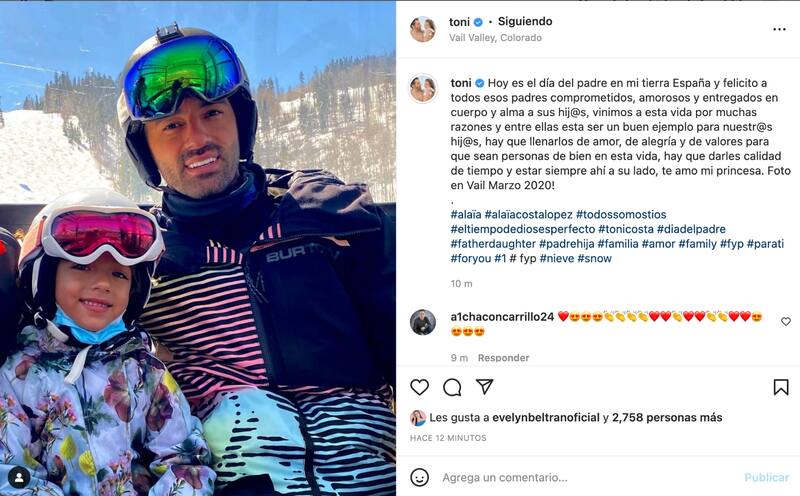
Task: Like the post with heart icon
Action: pyautogui.click(x=419, y=387)
